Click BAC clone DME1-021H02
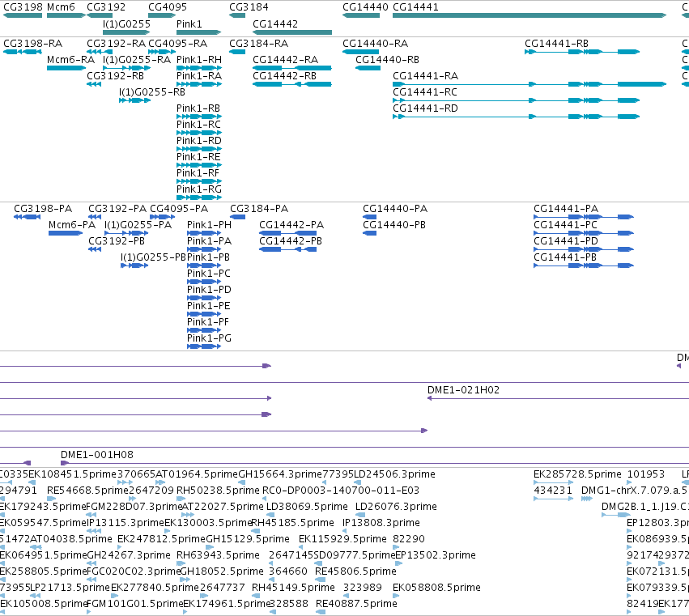 (x=464, y=391)
